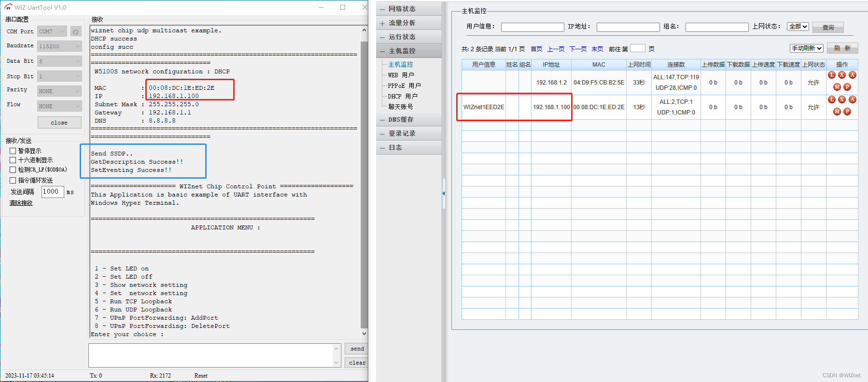Viewport: 868px width, 382px height.
Task: Click the L icon in the WIZnet1EED2E row
Action: click(x=832, y=99)
